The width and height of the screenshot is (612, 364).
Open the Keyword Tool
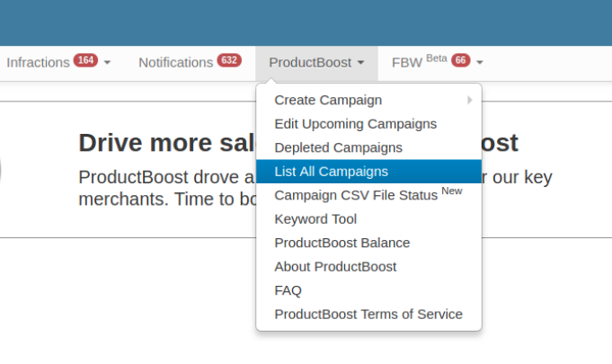(x=315, y=219)
